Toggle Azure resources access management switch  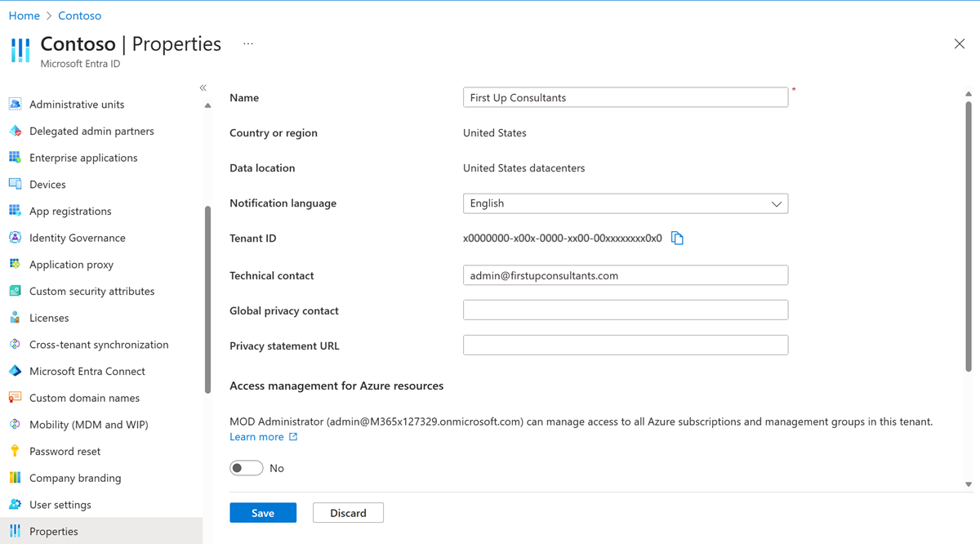click(246, 468)
